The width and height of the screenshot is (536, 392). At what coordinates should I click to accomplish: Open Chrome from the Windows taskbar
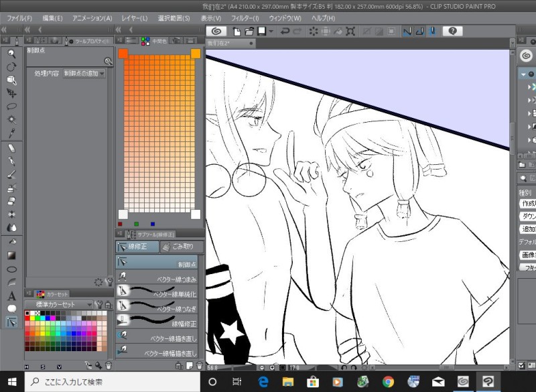click(388, 381)
